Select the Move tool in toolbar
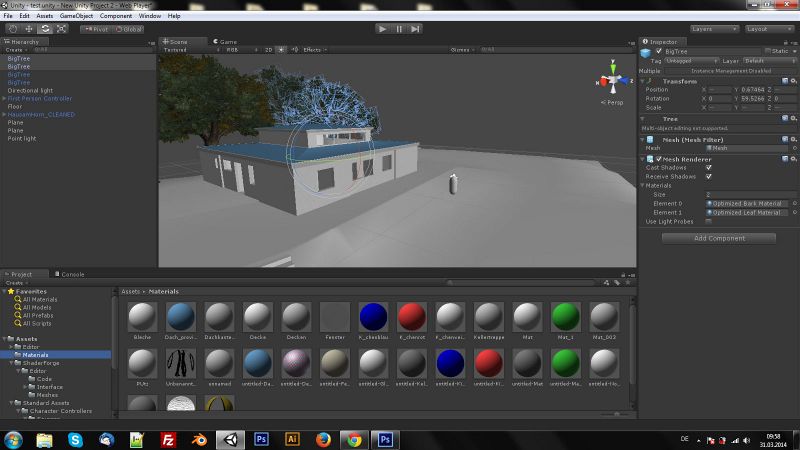The image size is (800, 450). [x=29, y=29]
